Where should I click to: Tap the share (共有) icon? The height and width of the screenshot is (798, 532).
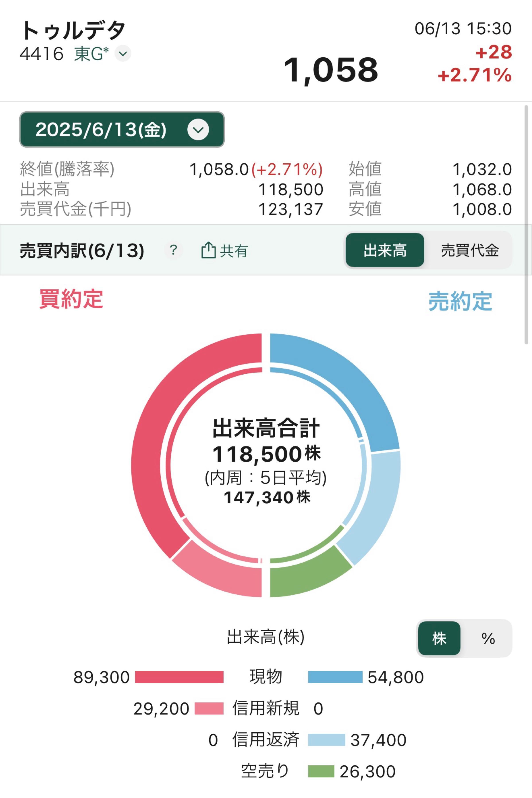tap(208, 251)
